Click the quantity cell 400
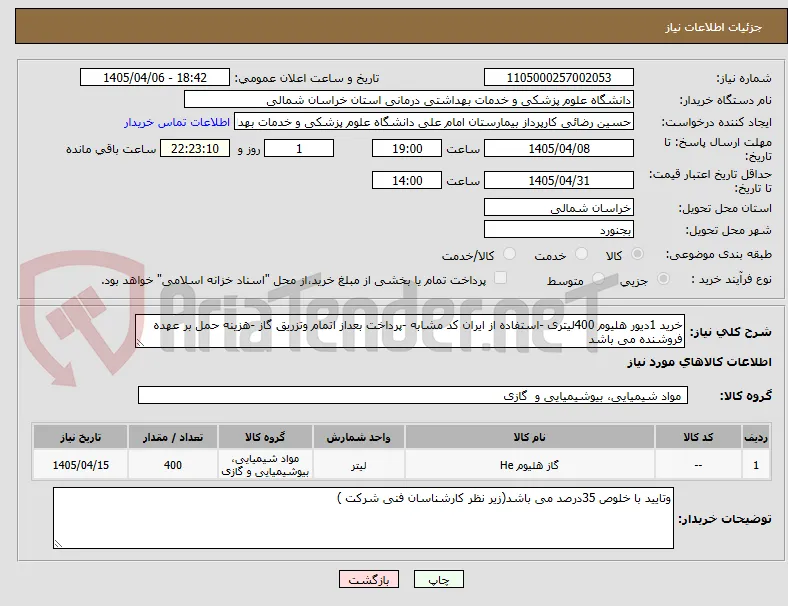The width and height of the screenshot is (788, 606). pyautogui.click(x=172, y=465)
